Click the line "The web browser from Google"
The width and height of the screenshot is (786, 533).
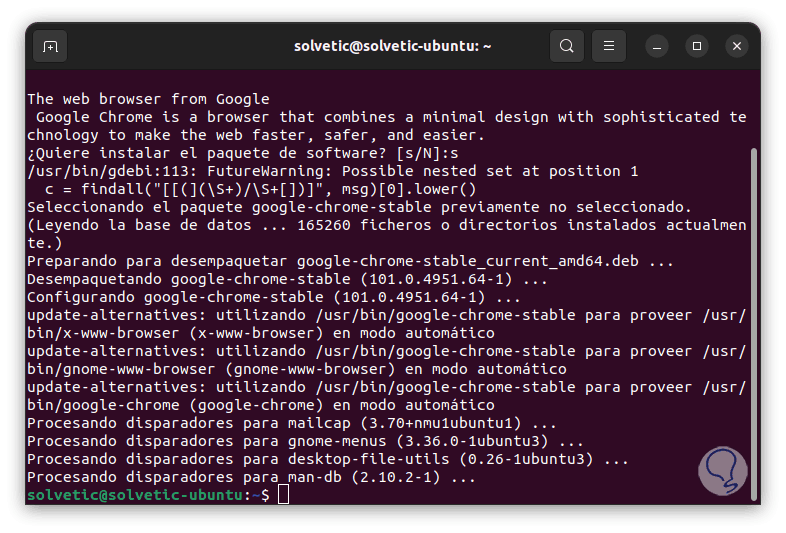click(148, 99)
